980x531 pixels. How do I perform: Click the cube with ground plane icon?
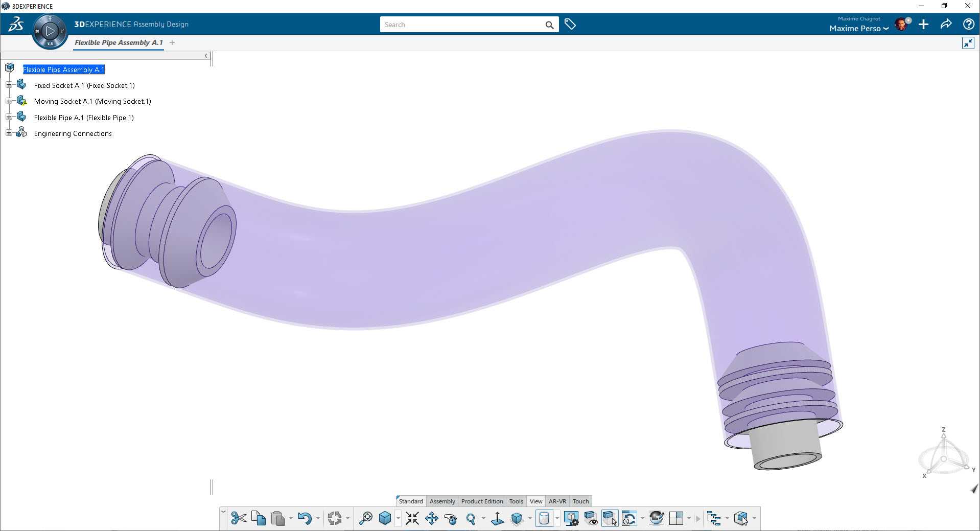tap(517, 518)
